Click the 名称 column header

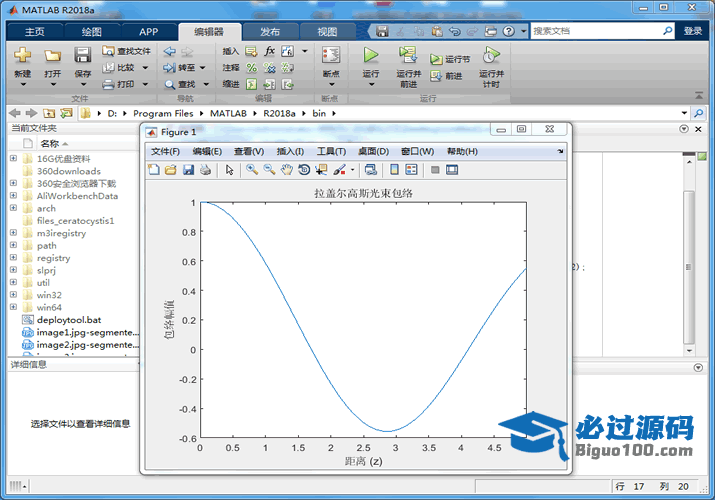click(x=50, y=144)
